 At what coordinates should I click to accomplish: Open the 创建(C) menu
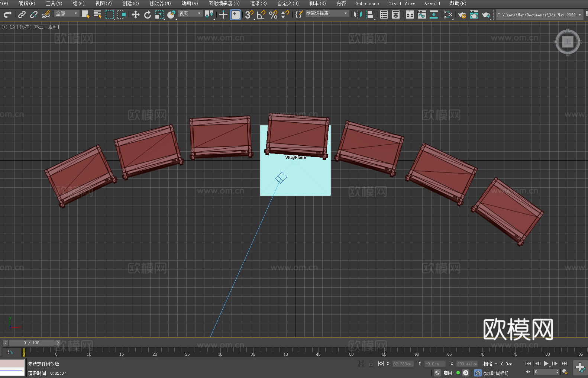tap(130, 3)
